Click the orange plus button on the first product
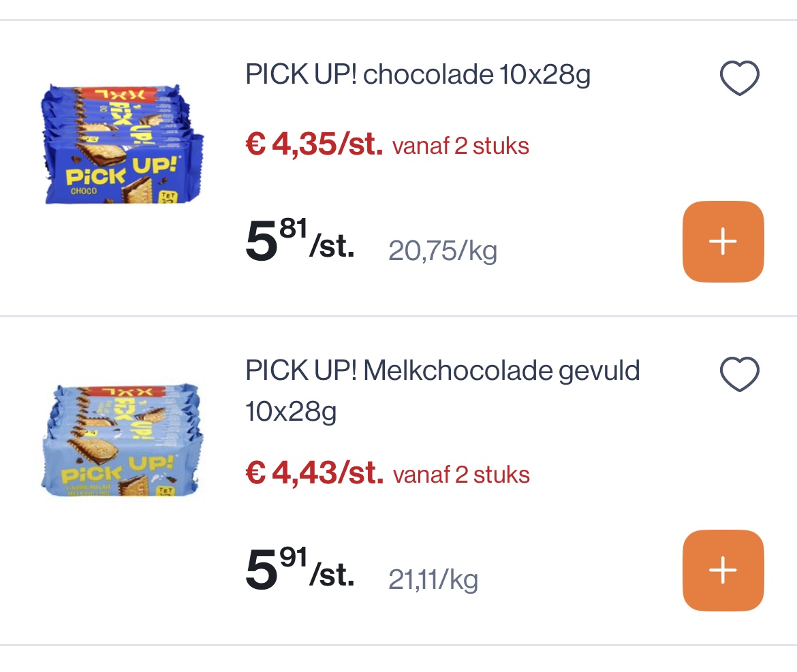The image size is (797, 672). 723,242
